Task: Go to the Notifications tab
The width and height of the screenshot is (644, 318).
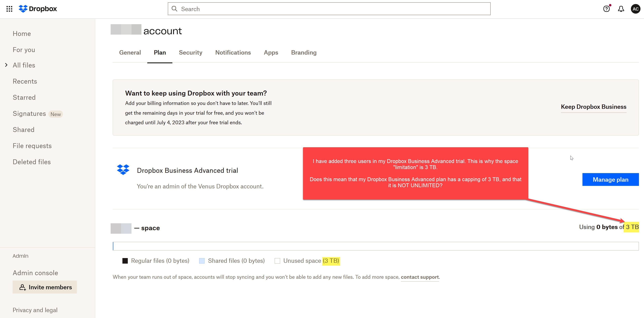Action: [233, 52]
